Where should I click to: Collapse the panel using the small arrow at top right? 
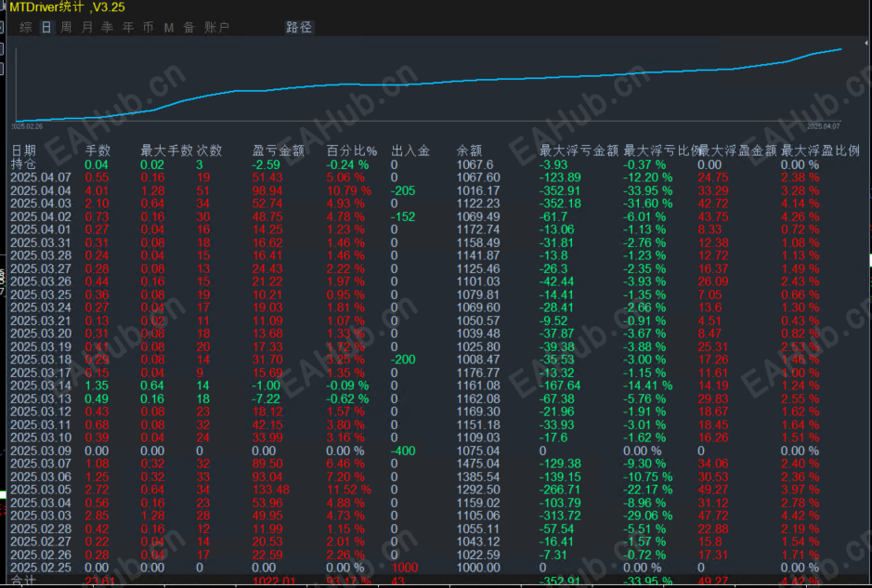pos(865,43)
